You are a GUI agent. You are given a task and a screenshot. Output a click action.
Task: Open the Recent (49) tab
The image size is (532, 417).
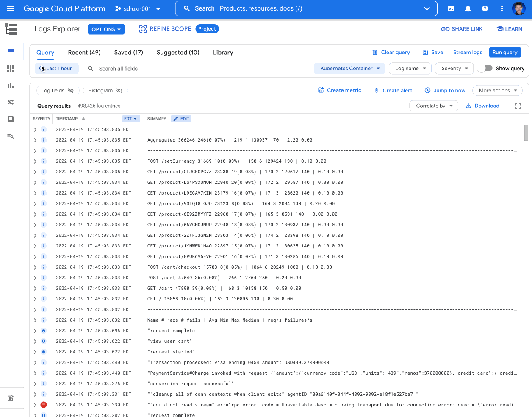84,52
